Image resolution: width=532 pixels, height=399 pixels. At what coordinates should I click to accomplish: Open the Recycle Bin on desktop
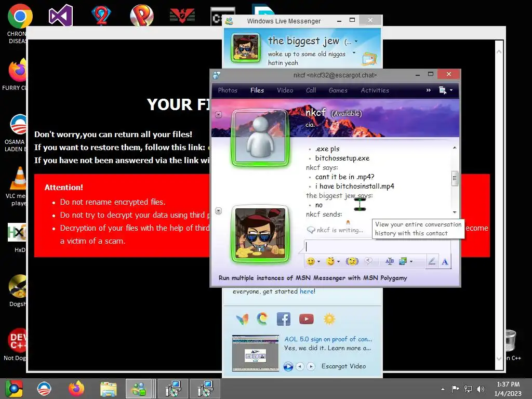tap(510, 341)
